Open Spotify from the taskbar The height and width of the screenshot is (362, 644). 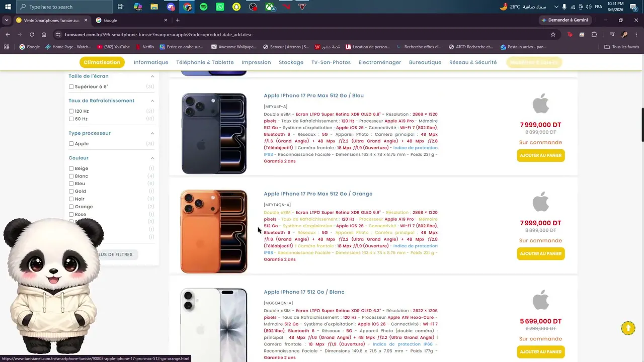(203, 7)
